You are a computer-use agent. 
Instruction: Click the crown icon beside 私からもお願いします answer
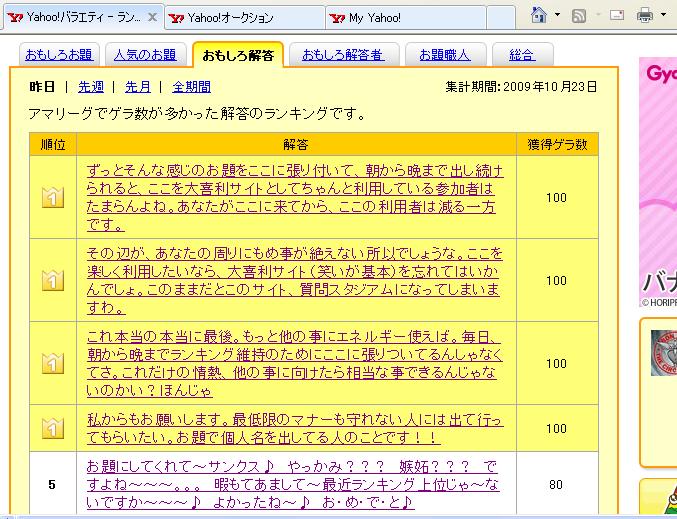pos(53,428)
